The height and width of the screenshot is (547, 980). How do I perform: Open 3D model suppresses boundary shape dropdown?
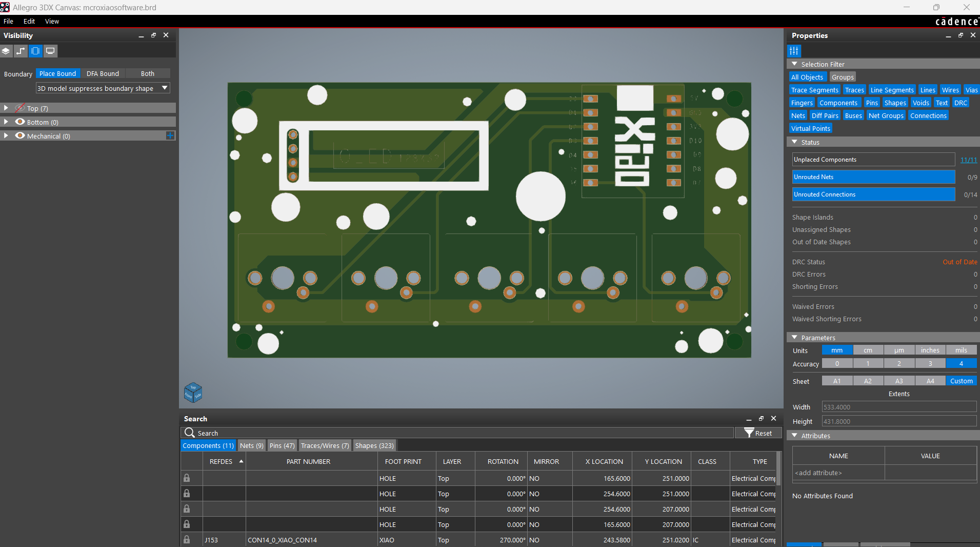click(103, 88)
